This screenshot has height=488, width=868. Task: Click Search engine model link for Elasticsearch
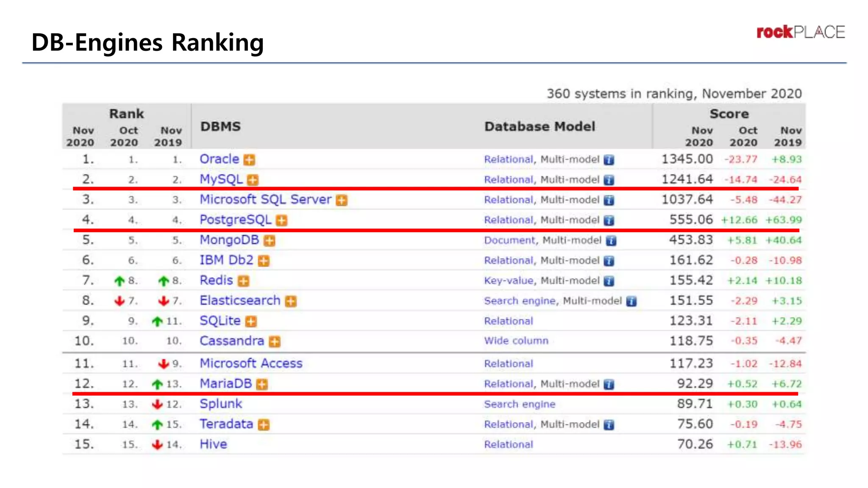coord(520,301)
